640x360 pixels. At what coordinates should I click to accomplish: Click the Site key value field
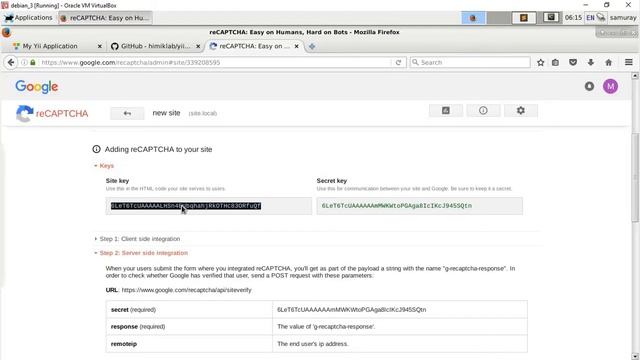point(209,206)
